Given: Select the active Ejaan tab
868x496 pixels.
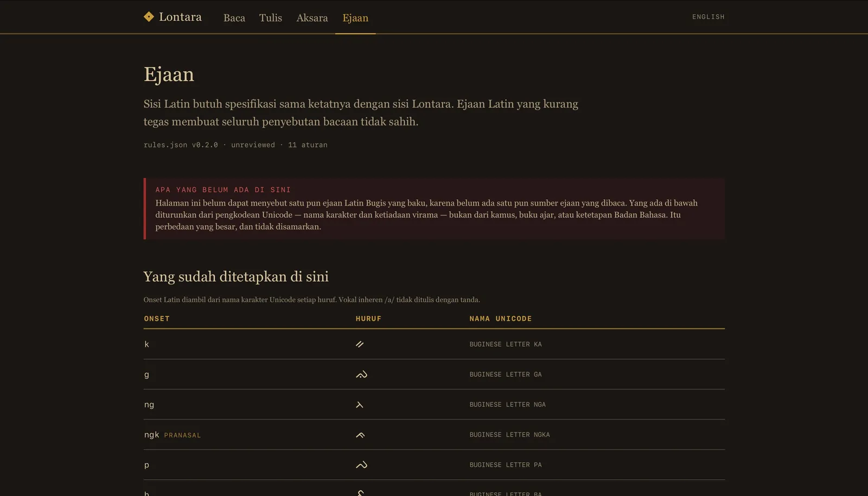Looking at the screenshot, I should [x=355, y=18].
